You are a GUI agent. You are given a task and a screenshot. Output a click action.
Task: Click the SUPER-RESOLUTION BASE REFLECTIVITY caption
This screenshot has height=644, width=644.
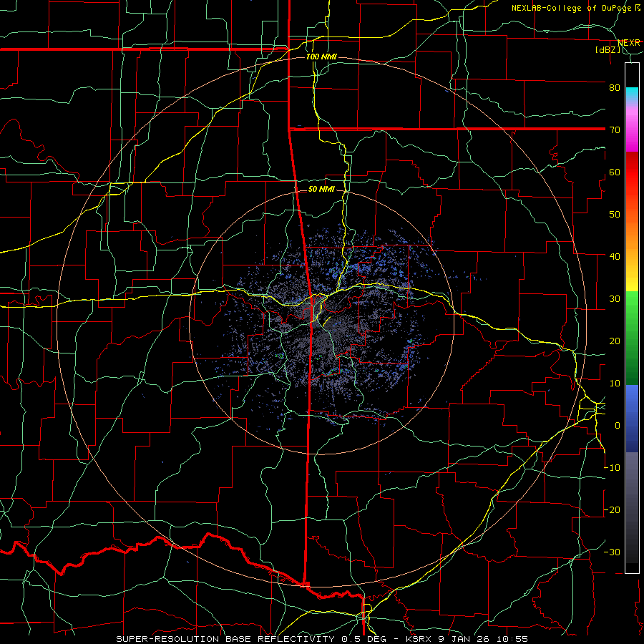tap(225, 639)
